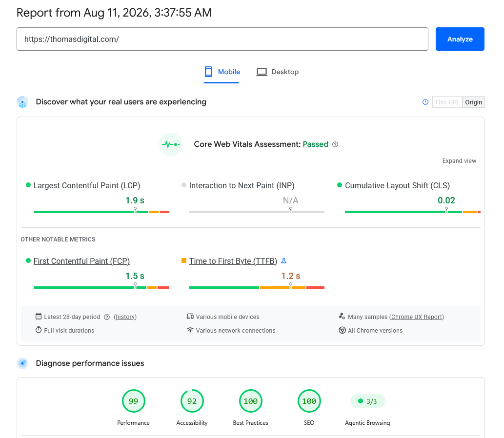Click the desktop laptop icon

(x=262, y=72)
